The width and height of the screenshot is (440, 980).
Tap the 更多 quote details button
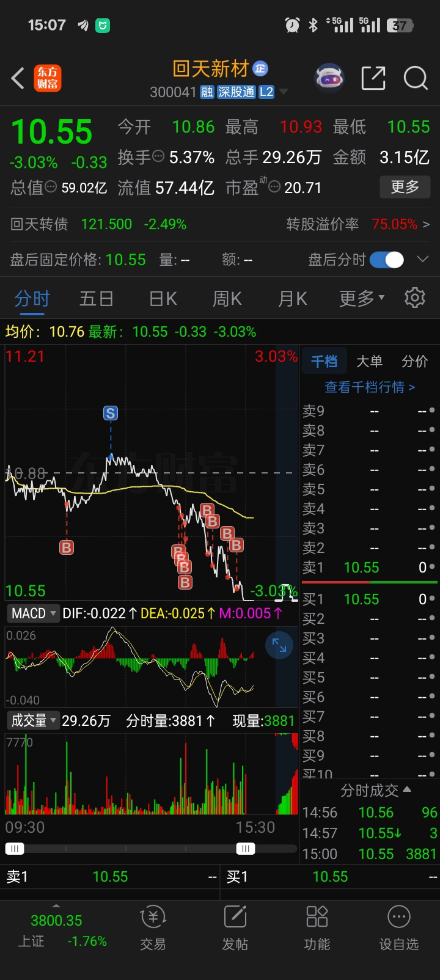point(405,187)
